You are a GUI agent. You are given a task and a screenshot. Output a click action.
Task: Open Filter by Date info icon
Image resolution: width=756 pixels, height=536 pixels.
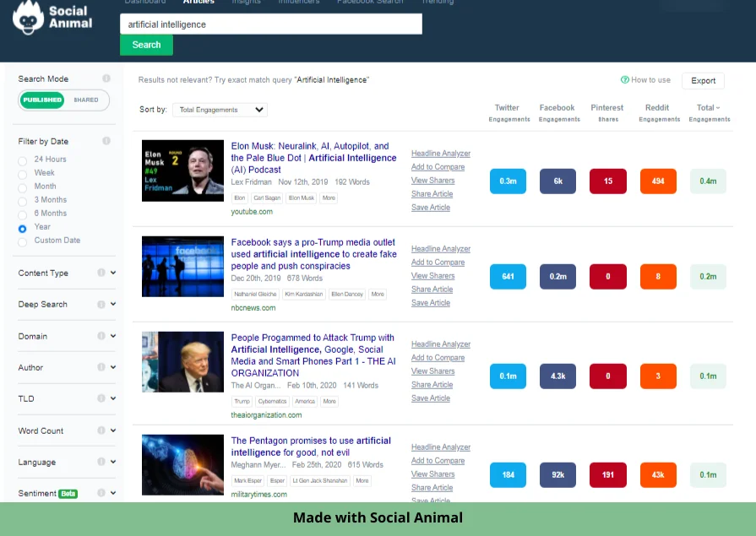[x=106, y=141]
